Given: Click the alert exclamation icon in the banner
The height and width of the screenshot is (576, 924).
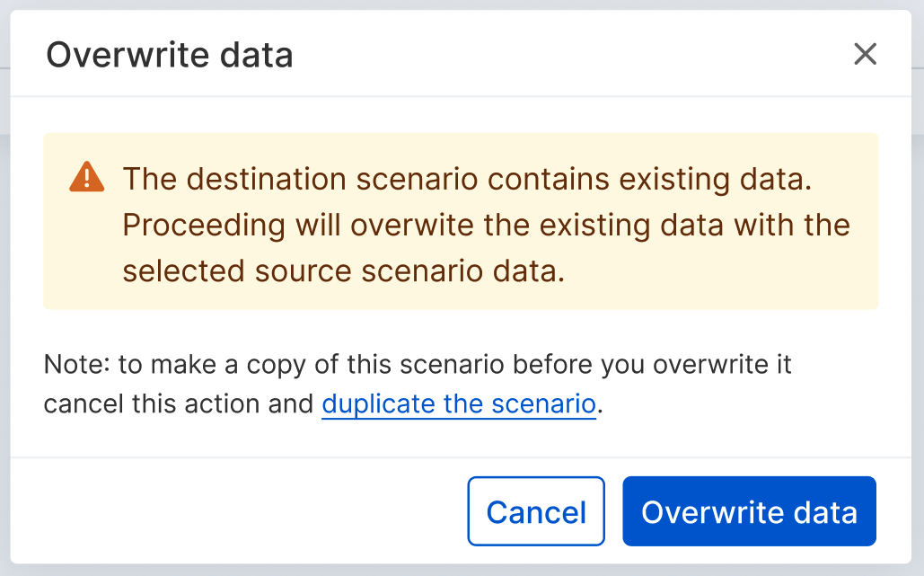Looking at the screenshot, I should tap(86, 177).
